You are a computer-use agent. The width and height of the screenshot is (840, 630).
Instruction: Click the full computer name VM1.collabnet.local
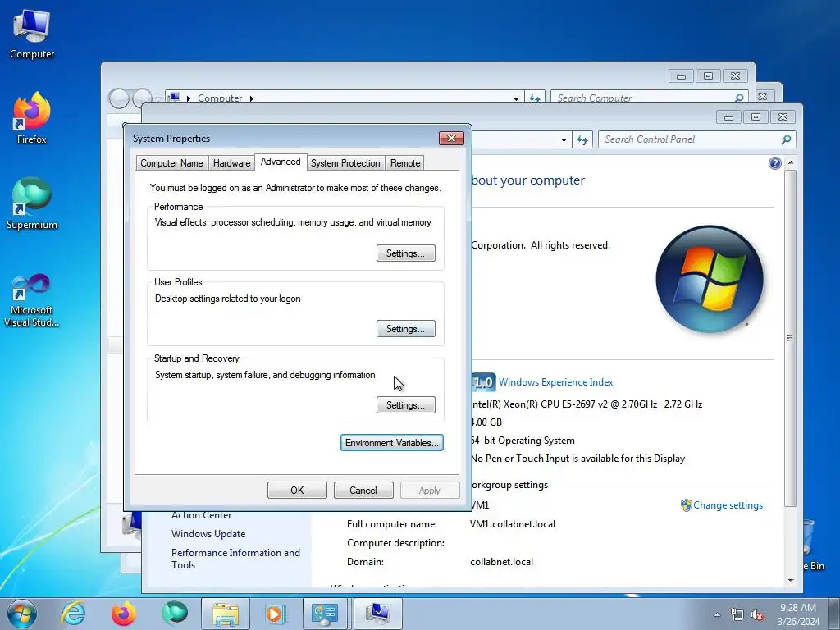tap(512, 524)
